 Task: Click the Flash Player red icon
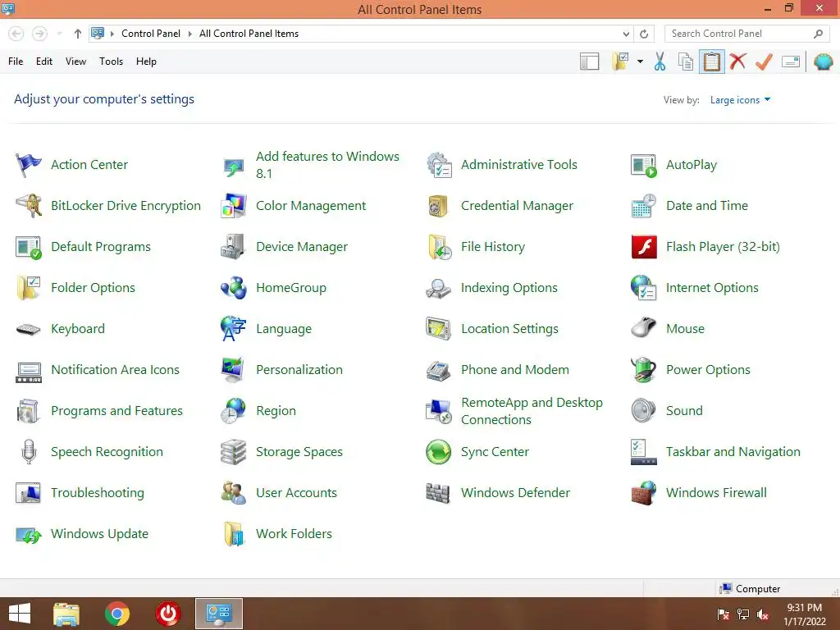pos(644,247)
